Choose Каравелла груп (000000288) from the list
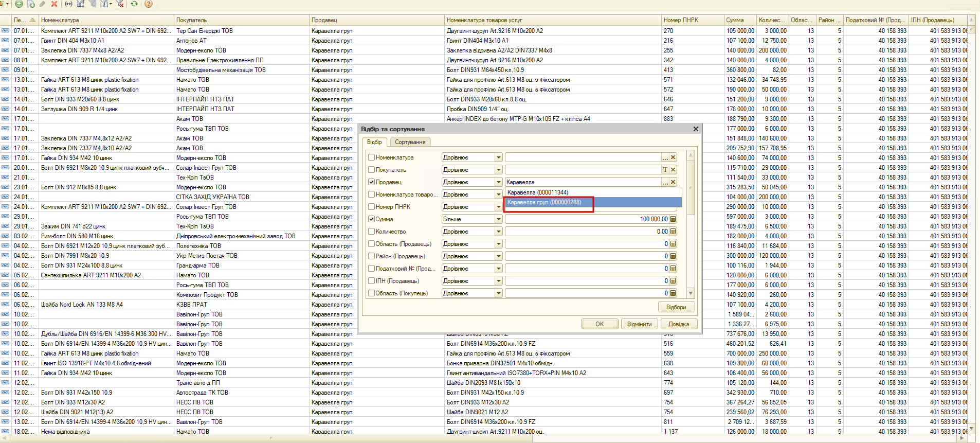The height and width of the screenshot is (443, 980). [593, 202]
